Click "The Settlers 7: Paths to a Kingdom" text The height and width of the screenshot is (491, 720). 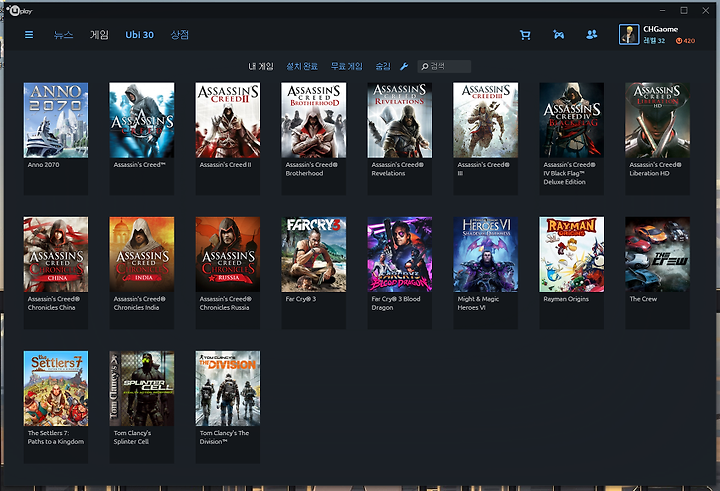(x=56, y=437)
